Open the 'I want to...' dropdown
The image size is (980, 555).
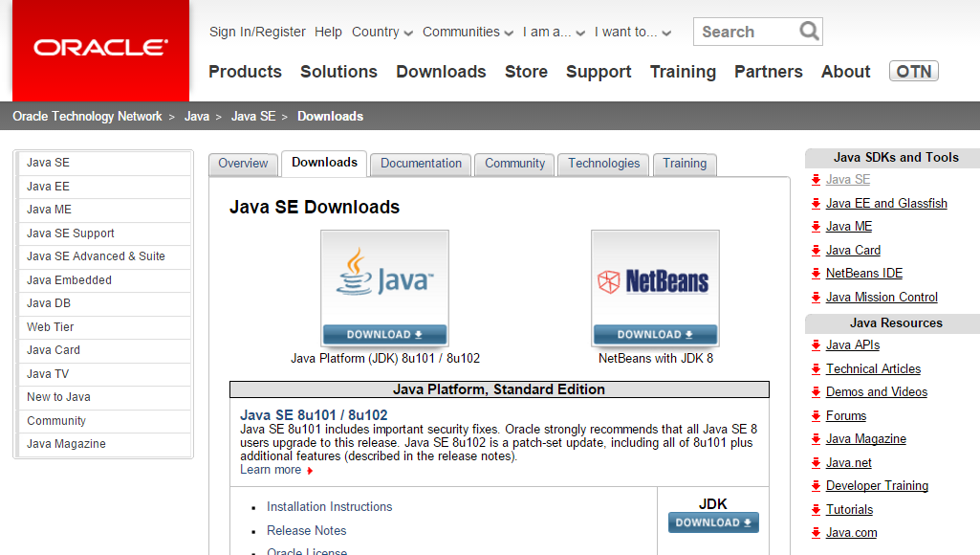633,32
